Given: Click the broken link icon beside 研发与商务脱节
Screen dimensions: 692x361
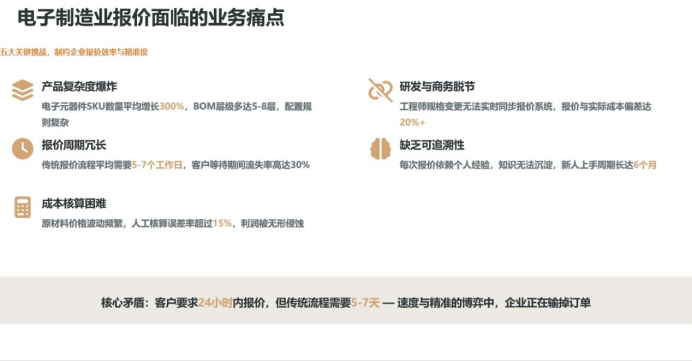Looking at the screenshot, I should pos(380,90).
